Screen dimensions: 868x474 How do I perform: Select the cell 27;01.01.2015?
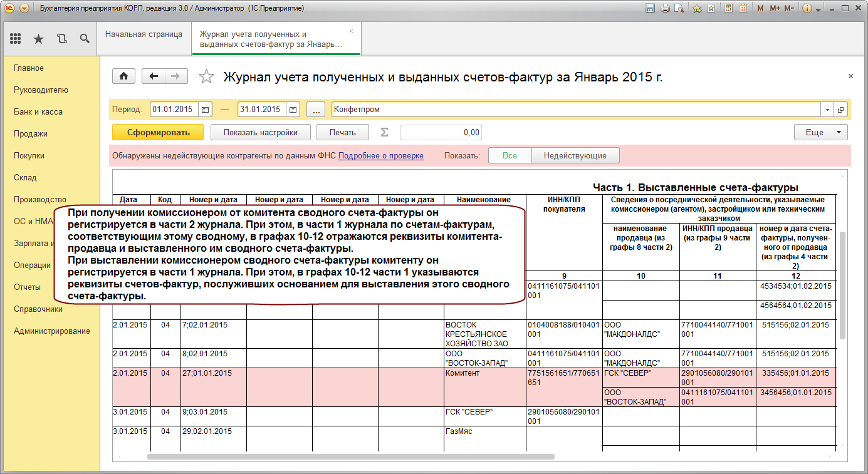[214, 387]
